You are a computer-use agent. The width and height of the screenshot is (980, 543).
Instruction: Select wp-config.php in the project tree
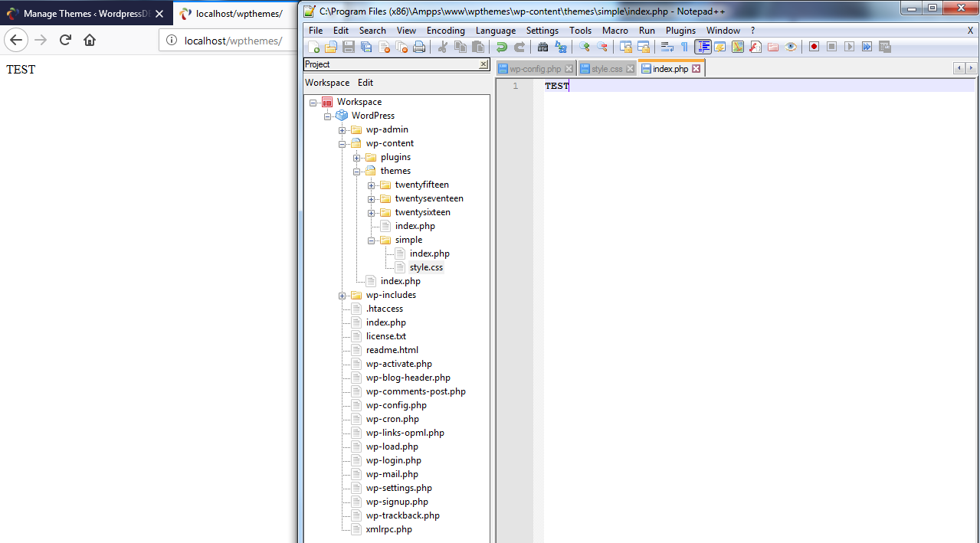click(396, 405)
